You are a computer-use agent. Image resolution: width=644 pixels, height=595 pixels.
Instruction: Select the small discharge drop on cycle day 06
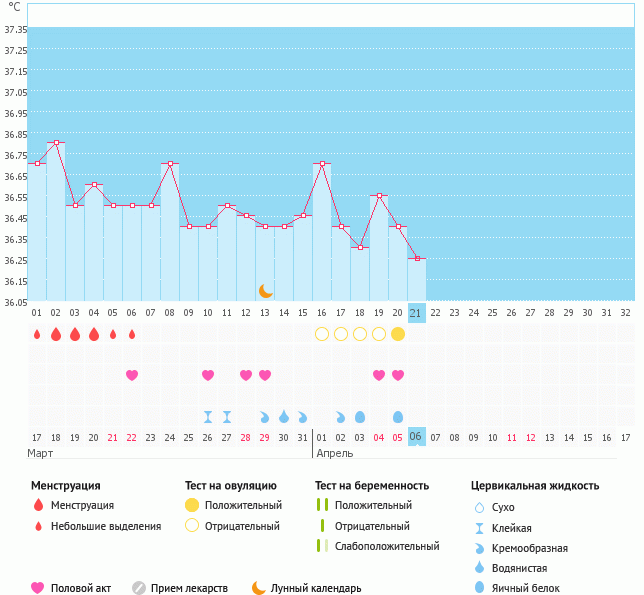tap(132, 334)
